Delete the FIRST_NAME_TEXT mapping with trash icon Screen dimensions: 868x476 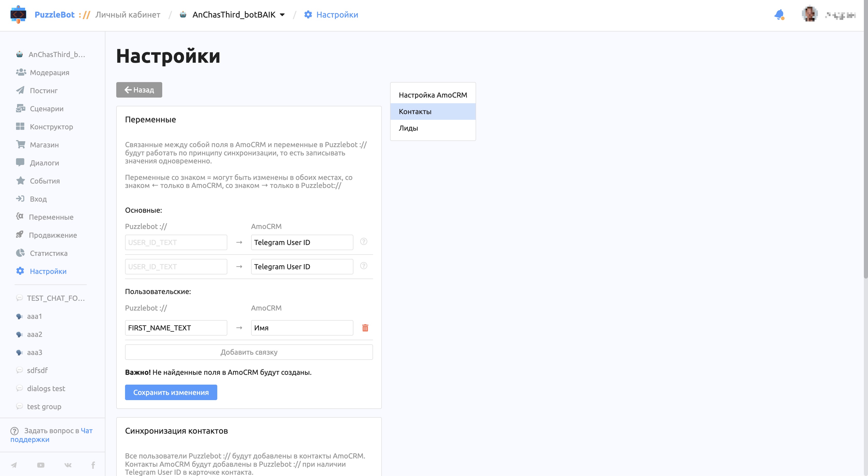coord(365,328)
